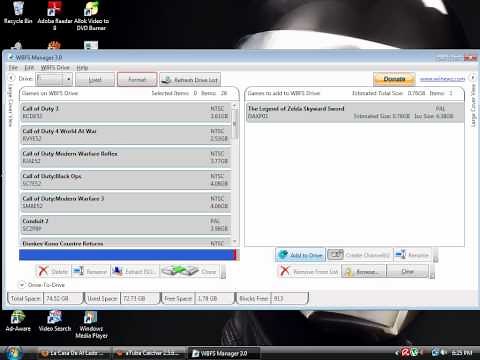Select Call of Duty:Modern Warfare 3 entry
Viewport: 480px width, 360px height.
126,202
